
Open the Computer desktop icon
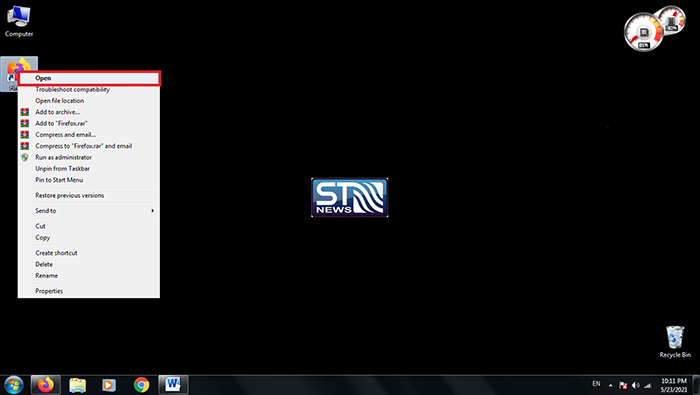coord(19,21)
